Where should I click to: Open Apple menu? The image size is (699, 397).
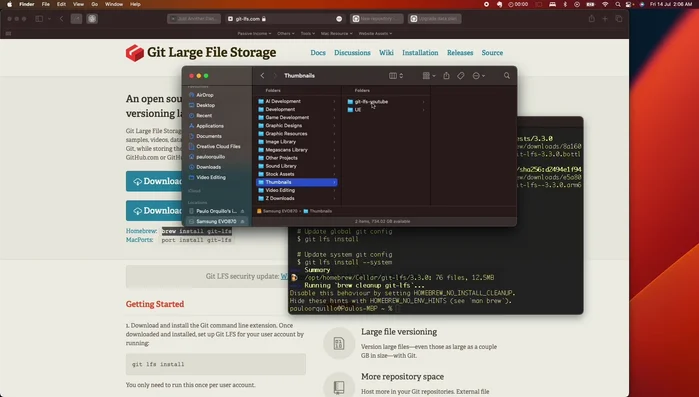point(9,4)
